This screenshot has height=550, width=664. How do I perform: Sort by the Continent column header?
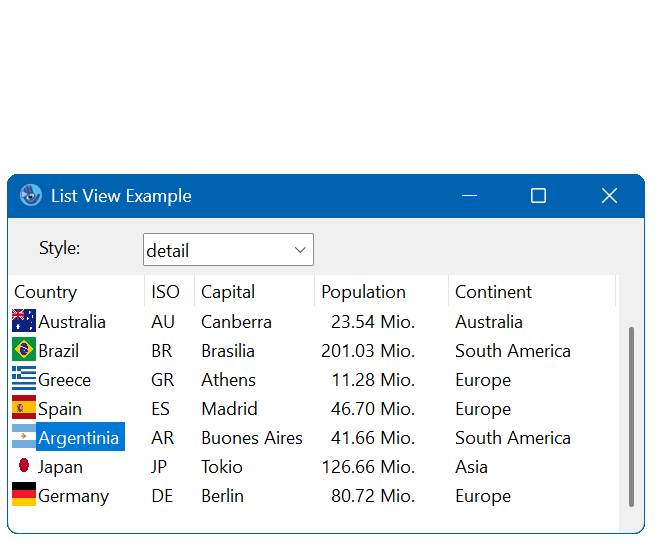[x=532, y=292]
